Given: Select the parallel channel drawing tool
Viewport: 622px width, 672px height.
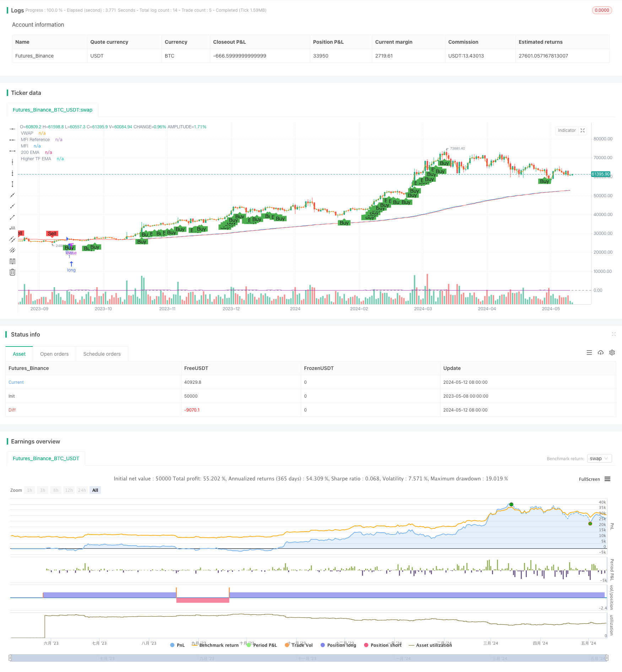Looking at the screenshot, I should click(12, 239).
